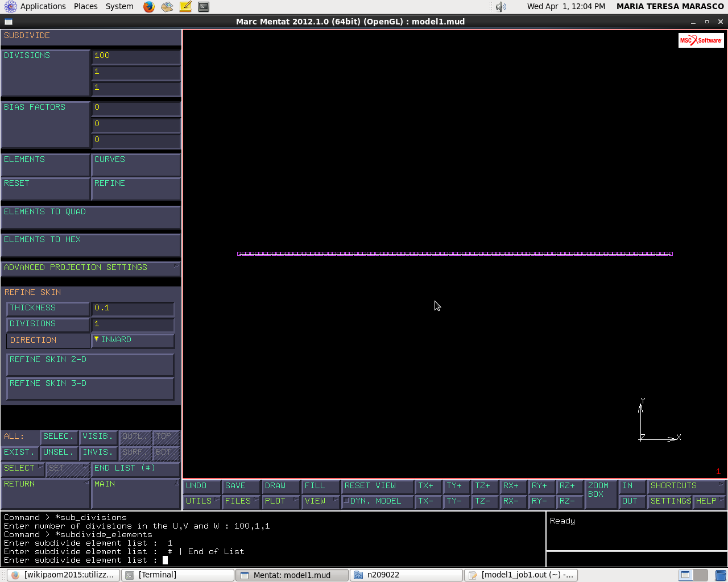Open the System menu
This screenshot has width=728, height=582.
(x=119, y=6)
